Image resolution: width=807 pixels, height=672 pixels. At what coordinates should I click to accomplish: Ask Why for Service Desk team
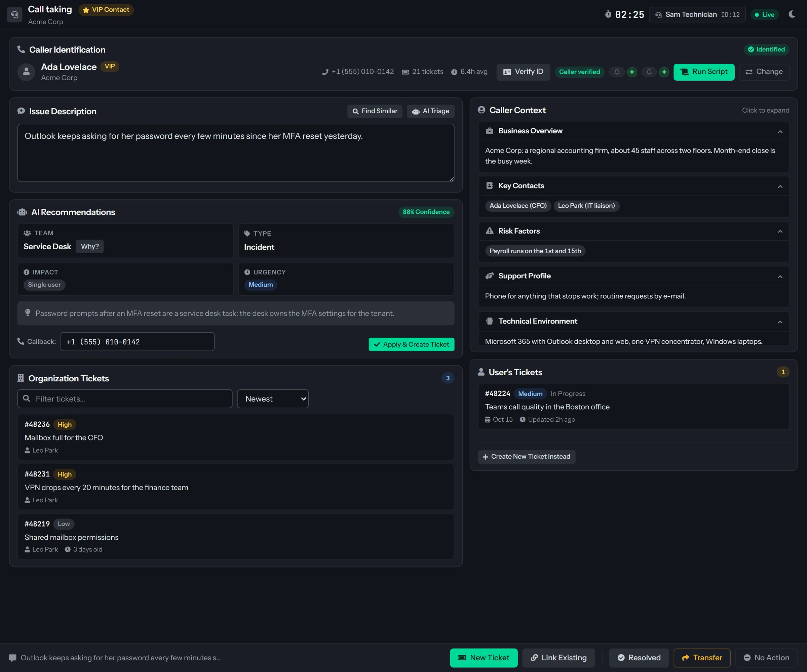point(89,247)
